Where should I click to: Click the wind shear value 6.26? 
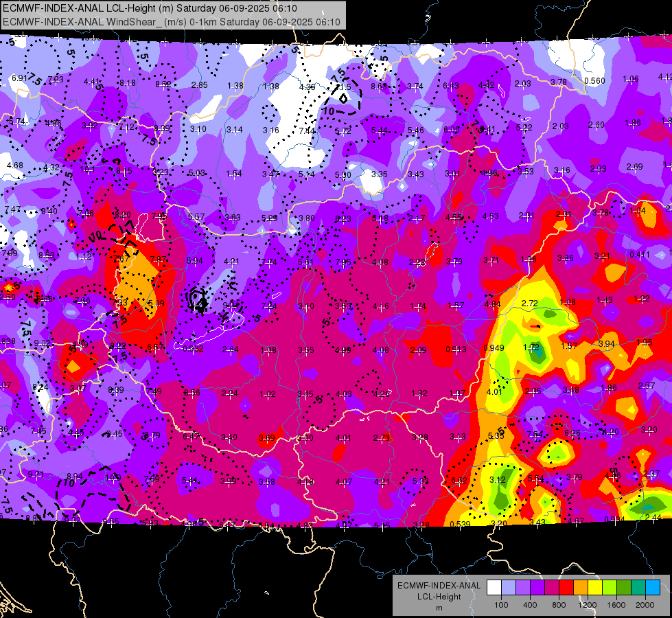(x=572, y=433)
